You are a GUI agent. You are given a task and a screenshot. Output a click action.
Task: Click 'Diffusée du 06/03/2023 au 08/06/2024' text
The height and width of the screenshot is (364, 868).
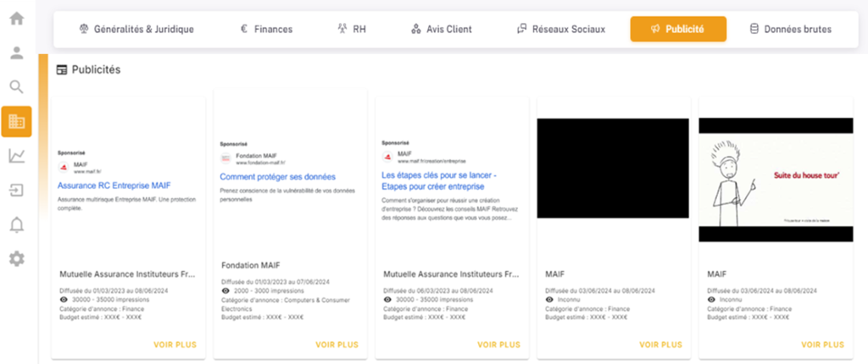[438, 291]
